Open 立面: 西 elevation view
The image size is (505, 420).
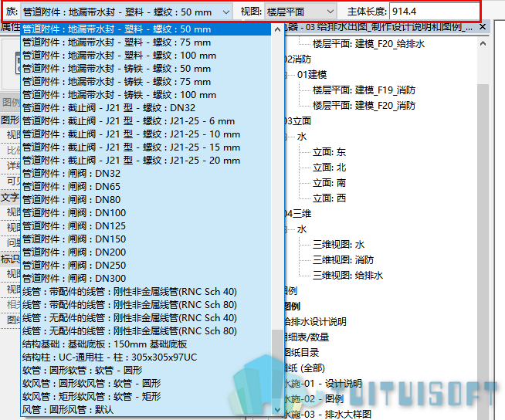(x=329, y=198)
